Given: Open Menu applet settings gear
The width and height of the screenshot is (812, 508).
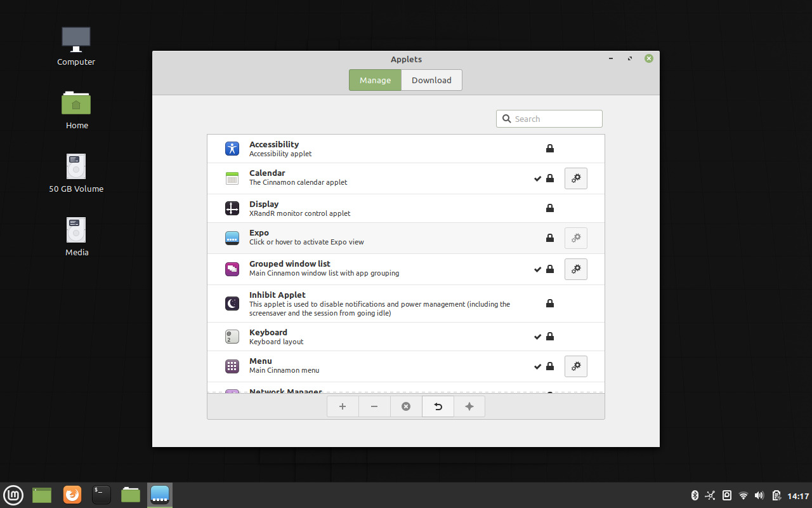Looking at the screenshot, I should point(576,366).
